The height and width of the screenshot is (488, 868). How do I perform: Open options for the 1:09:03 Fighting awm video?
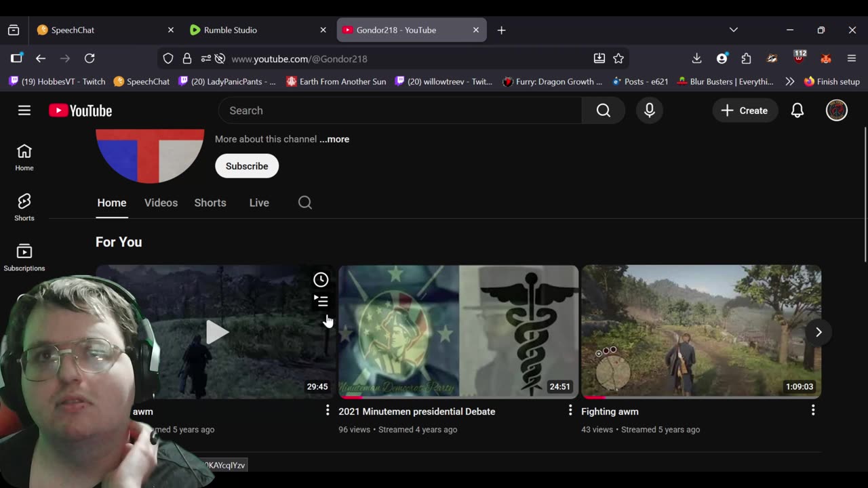[x=813, y=410]
